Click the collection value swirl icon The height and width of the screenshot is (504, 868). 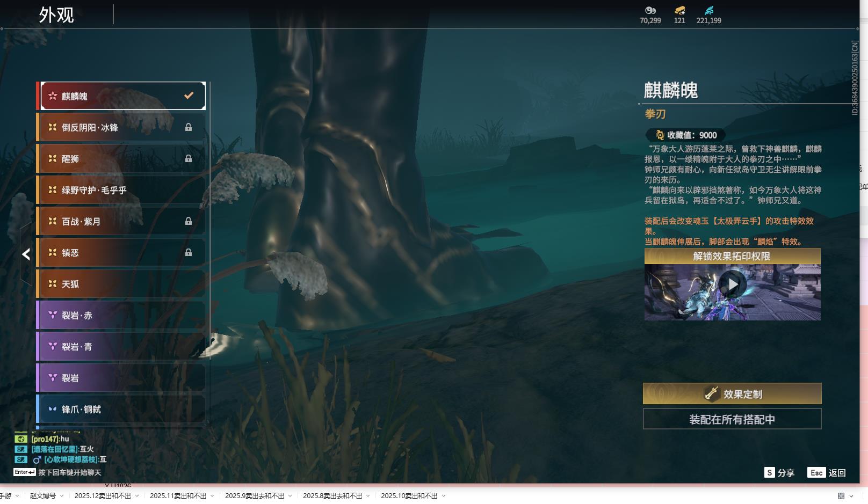(660, 135)
